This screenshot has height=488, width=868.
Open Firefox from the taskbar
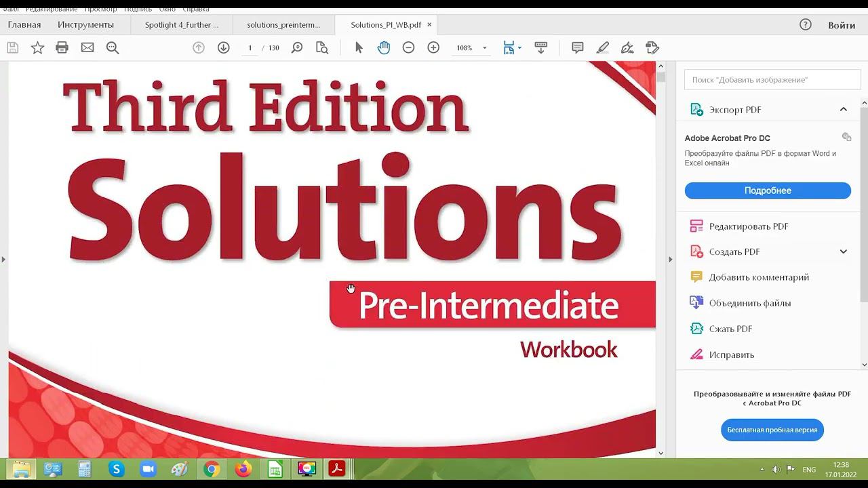243,469
